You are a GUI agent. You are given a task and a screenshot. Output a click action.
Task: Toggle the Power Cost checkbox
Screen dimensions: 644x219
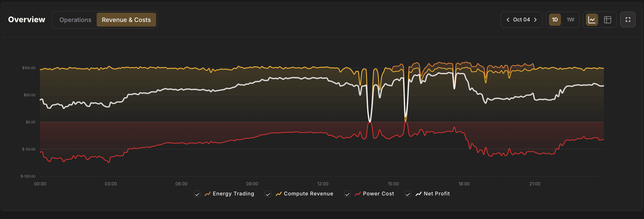tap(347, 194)
